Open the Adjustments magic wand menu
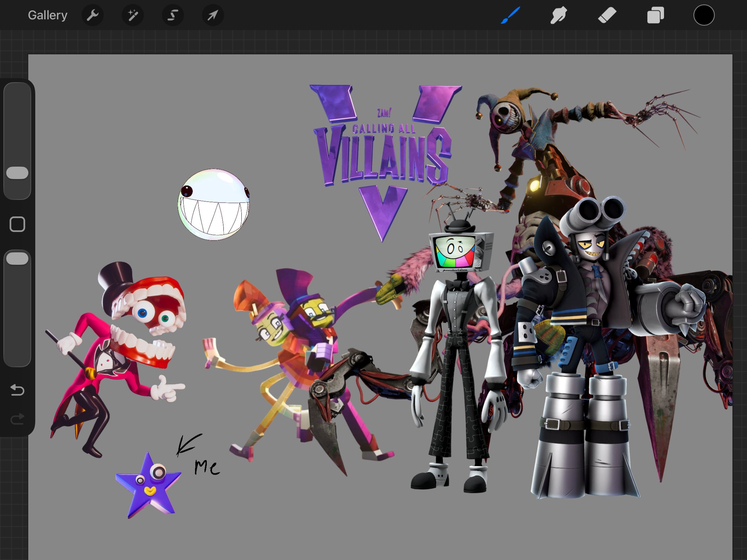Screen dimensions: 747x560 tap(133, 15)
